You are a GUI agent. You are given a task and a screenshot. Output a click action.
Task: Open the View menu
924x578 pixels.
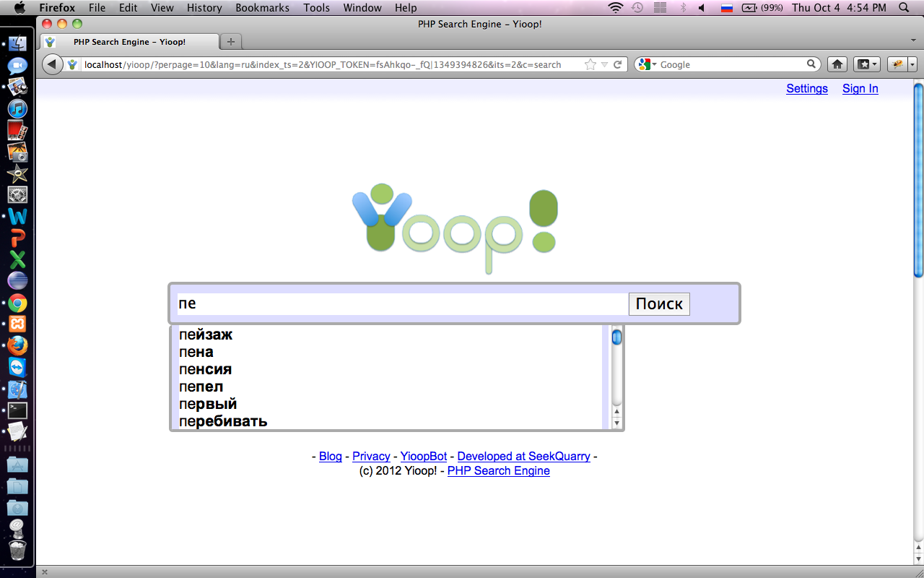(162, 8)
